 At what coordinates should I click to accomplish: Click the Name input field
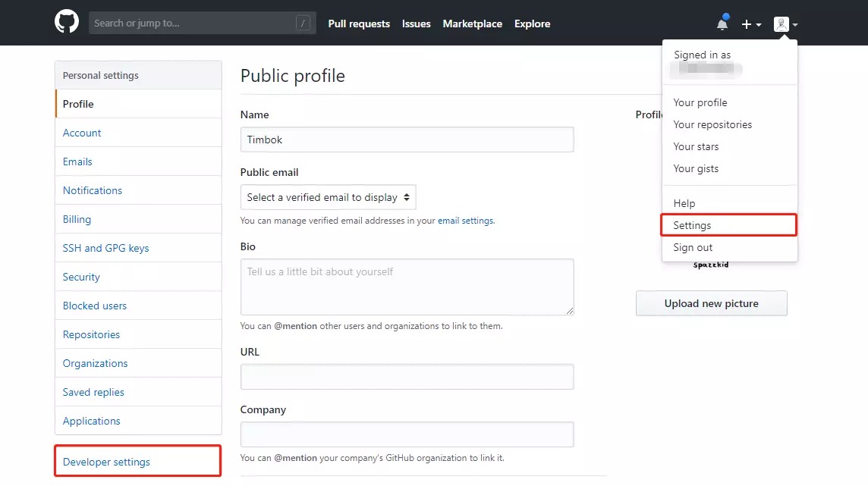[x=407, y=140]
